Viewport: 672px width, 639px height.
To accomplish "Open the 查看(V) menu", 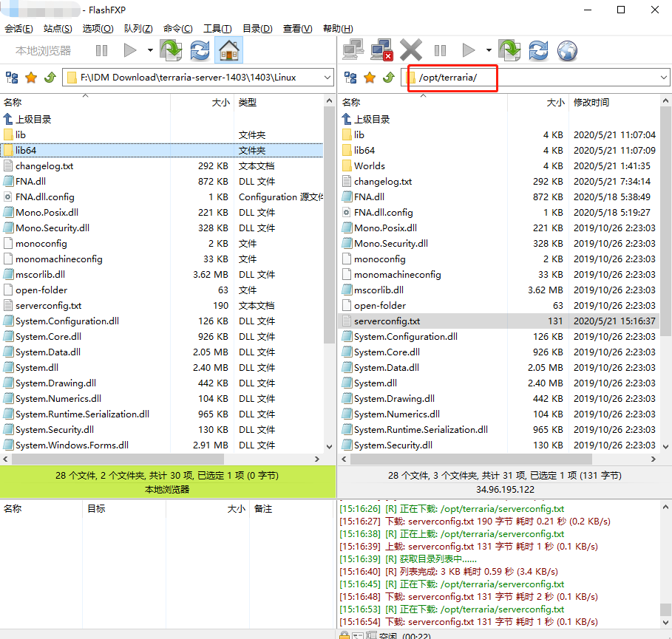I will pos(297,29).
